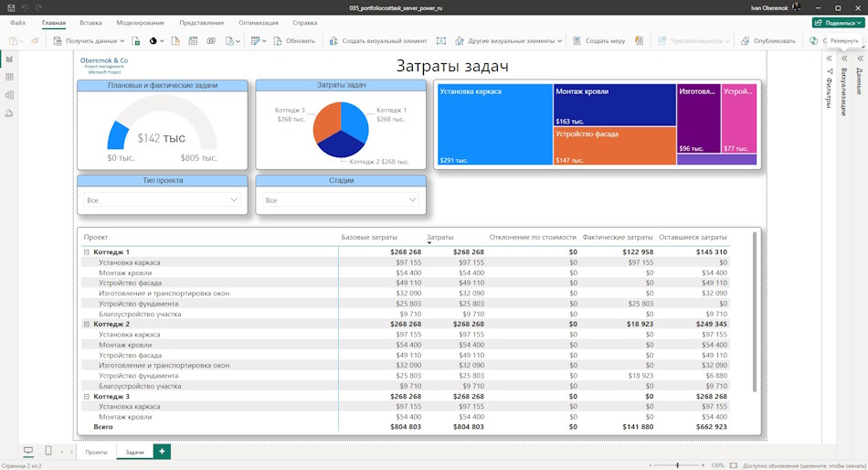Click the Ivan Oberemok profile avatar
This screenshot has height=470, width=868.
pos(797,7)
